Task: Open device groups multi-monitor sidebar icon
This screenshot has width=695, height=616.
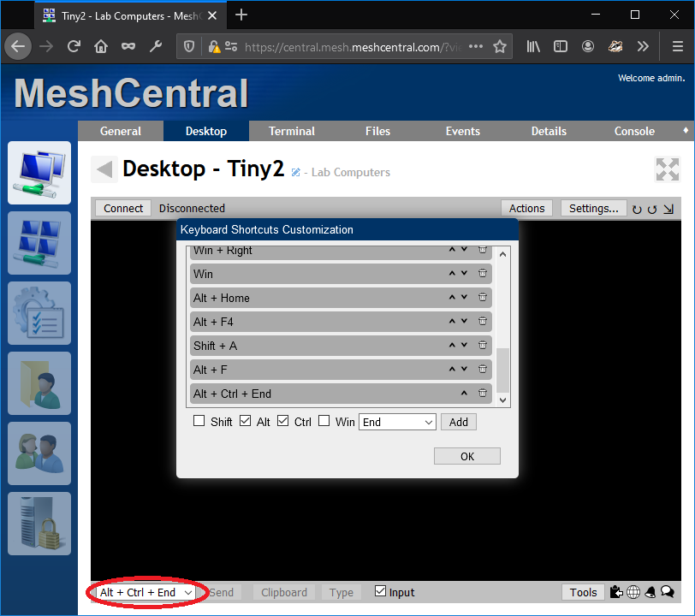Action: (x=39, y=243)
